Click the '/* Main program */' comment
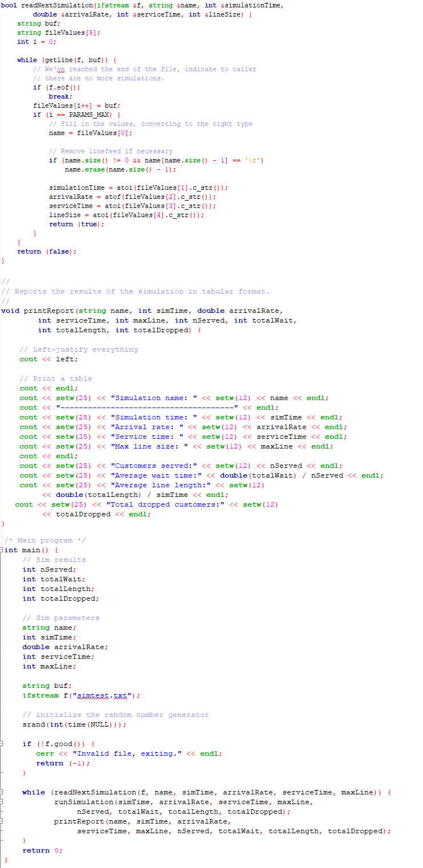 [45, 540]
